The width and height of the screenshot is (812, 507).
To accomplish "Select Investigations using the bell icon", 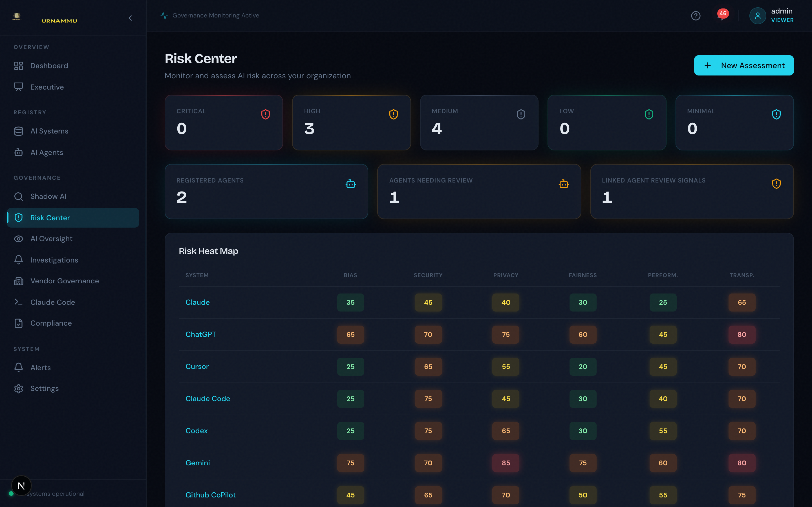I will pyautogui.click(x=18, y=260).
